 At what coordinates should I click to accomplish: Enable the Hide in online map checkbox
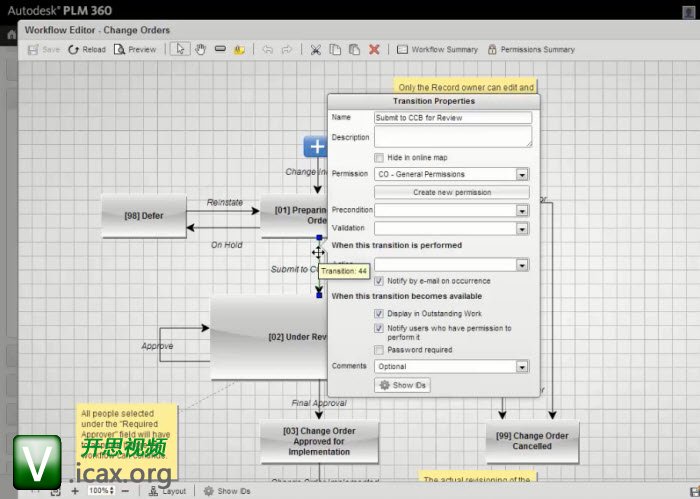[x=379, y=157]
